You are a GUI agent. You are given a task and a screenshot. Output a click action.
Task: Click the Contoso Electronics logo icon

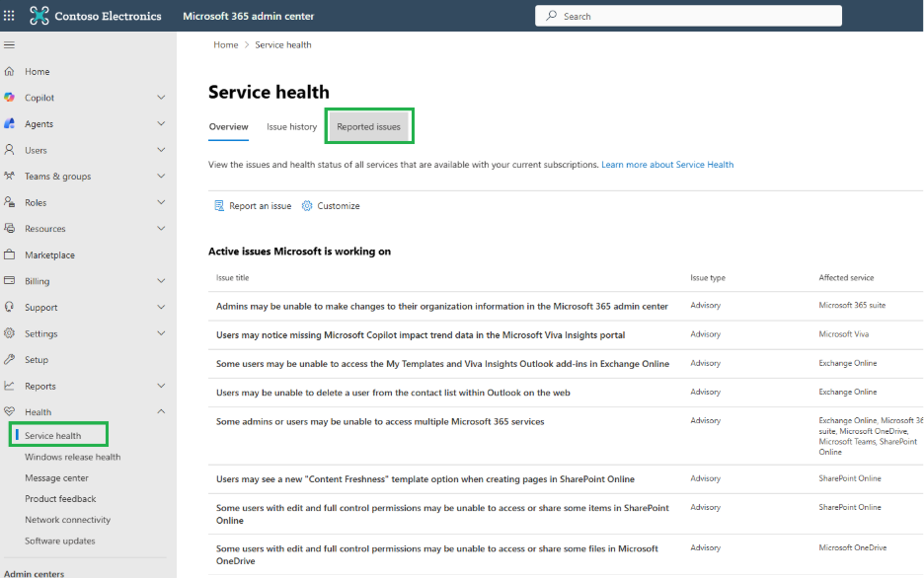pos(39,16)
